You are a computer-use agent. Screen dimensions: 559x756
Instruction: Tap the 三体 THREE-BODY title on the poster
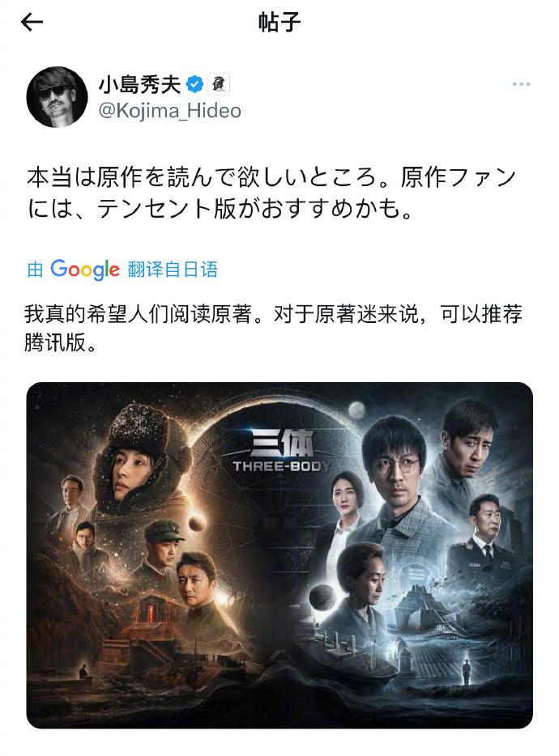pos(281,452)
